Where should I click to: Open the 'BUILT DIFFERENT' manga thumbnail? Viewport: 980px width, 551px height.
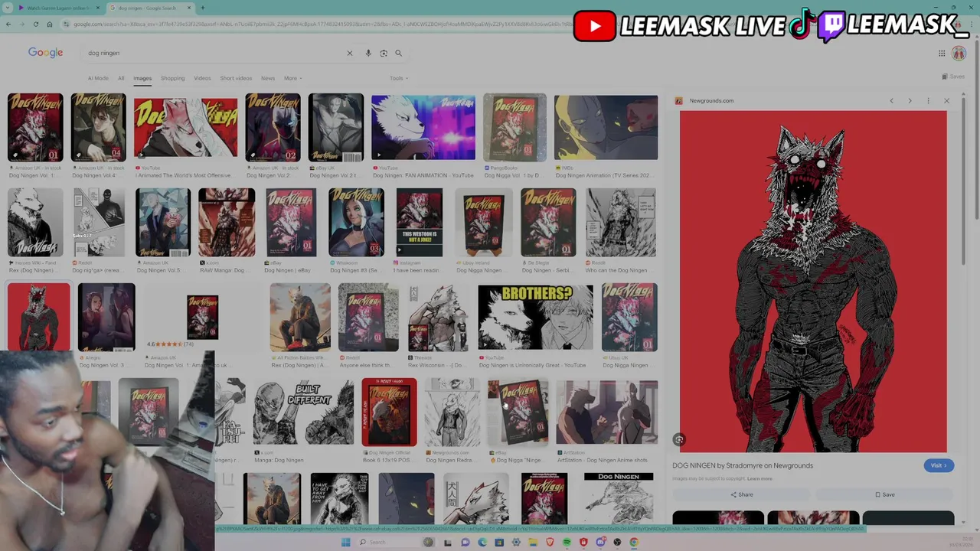click(x=304, y=412)
